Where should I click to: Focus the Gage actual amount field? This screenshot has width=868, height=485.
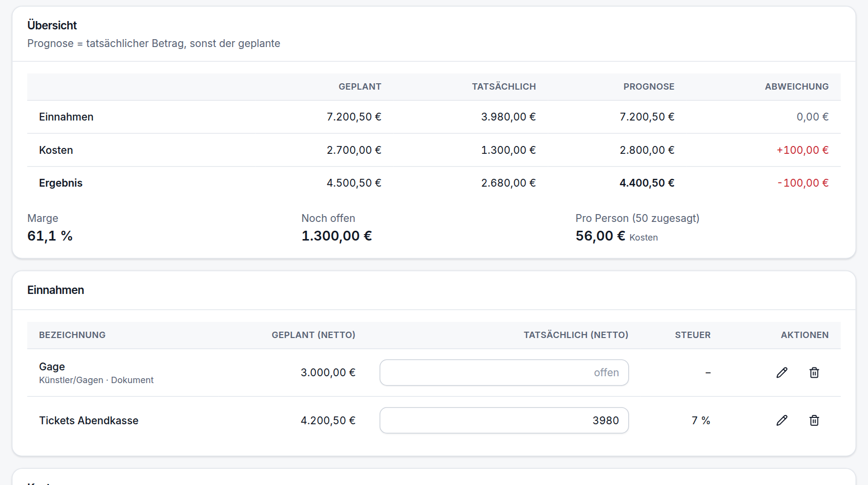(504, 373)
